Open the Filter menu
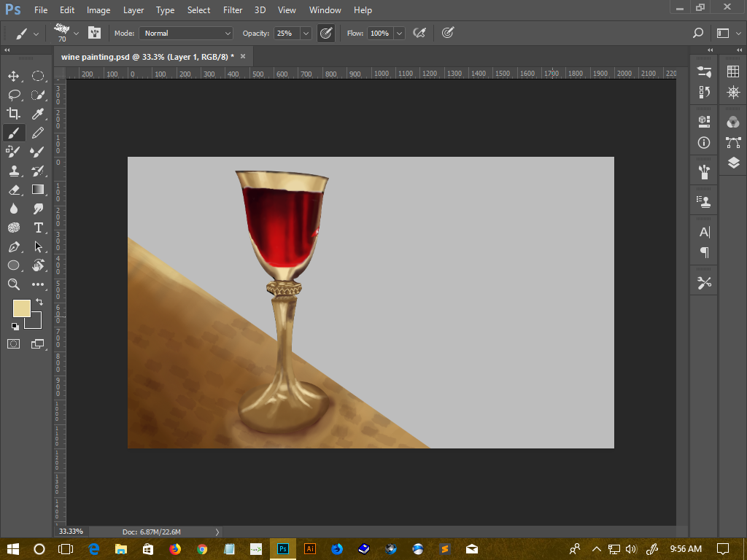 pyautogui.click(x=233, y=10)
